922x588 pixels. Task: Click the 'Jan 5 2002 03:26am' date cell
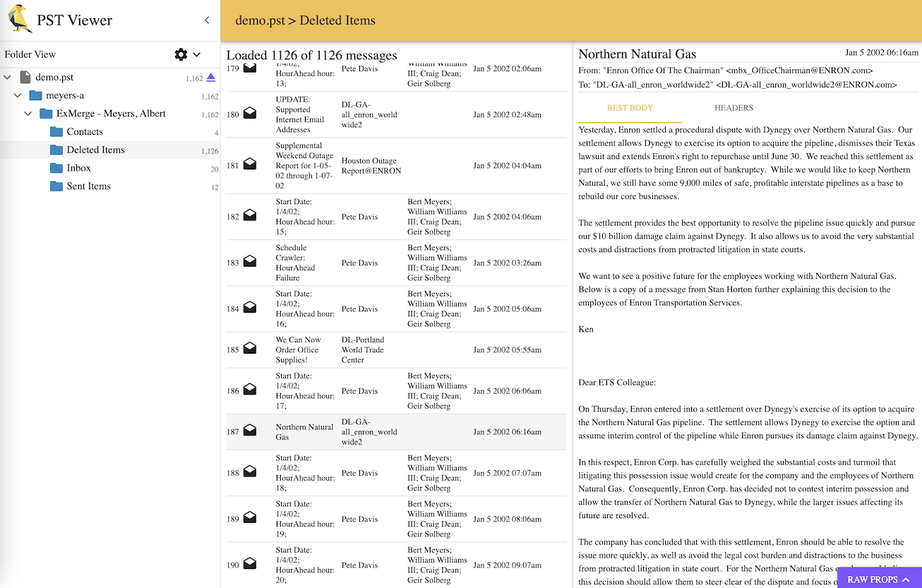pyautogui.click(x=508, y=263)
